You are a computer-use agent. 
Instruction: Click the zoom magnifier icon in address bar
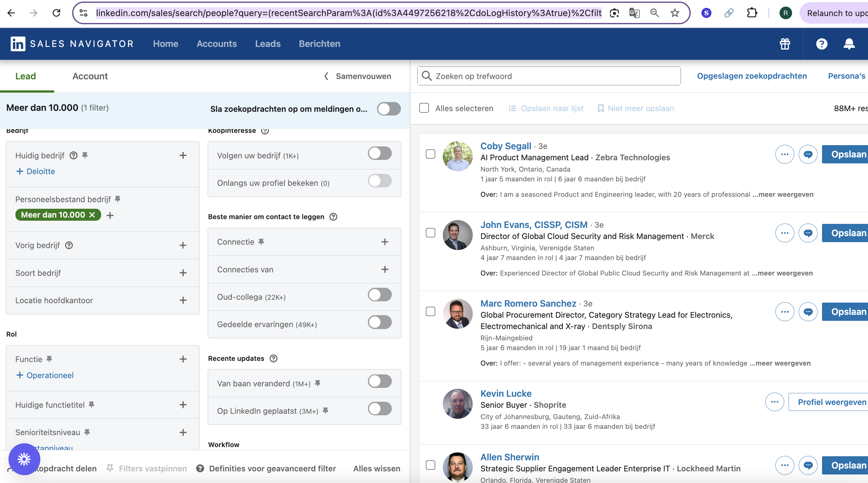654,13
